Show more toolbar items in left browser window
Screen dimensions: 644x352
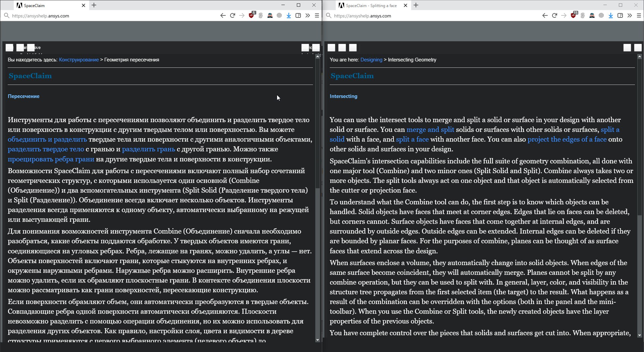[x=308, y=15]
